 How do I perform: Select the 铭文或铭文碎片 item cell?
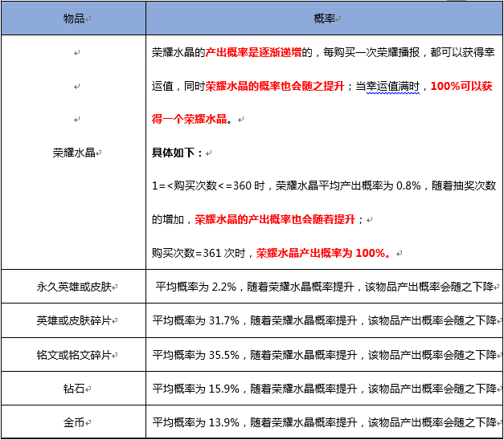tap(76, 354)
